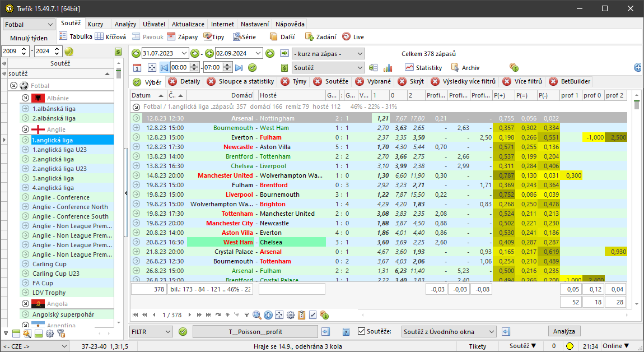Open the FILTR dropdown
Viewport: 644px width, 352px height.
click(151, 331)
